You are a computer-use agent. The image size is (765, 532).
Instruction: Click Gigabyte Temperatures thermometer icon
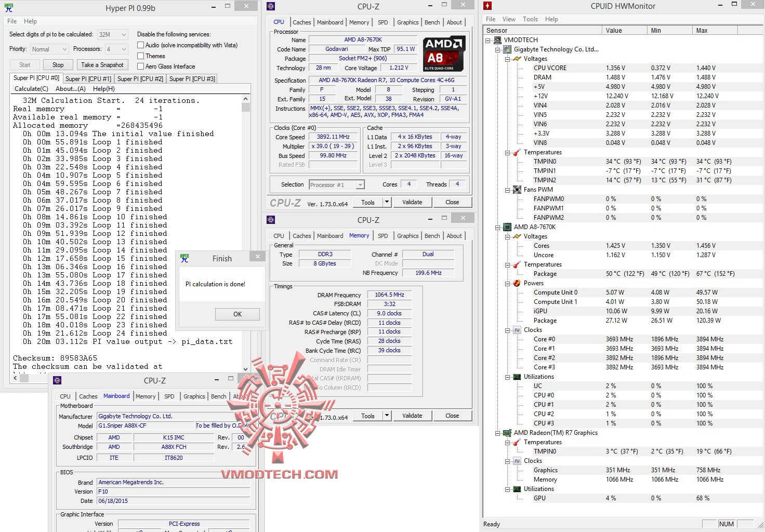tap(517, 152)
